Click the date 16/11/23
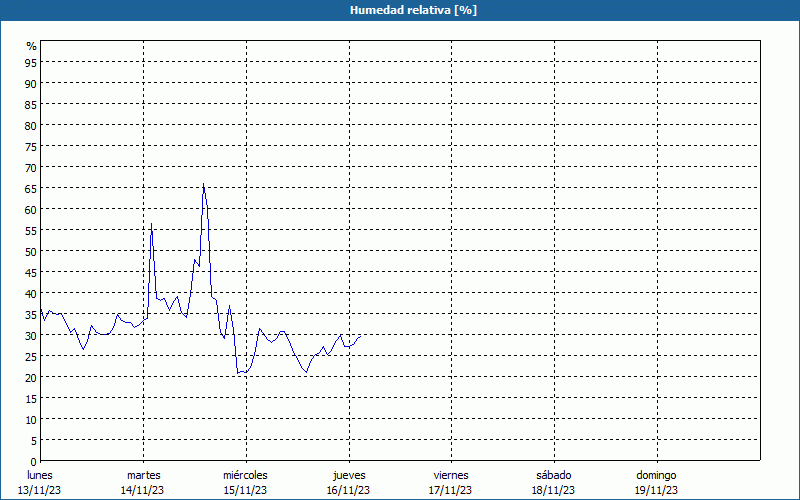 click(x=348, y=490)
